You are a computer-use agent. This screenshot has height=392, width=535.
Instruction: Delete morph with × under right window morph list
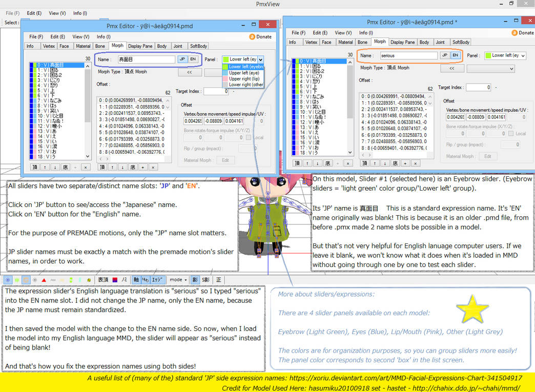(x=348, y=163)
